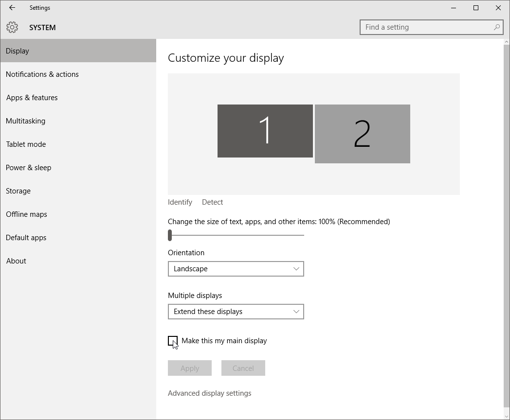This screenshot has width=510, height=420.
Task: Click the scrollbar up arrow
Action: coord(507,42)
